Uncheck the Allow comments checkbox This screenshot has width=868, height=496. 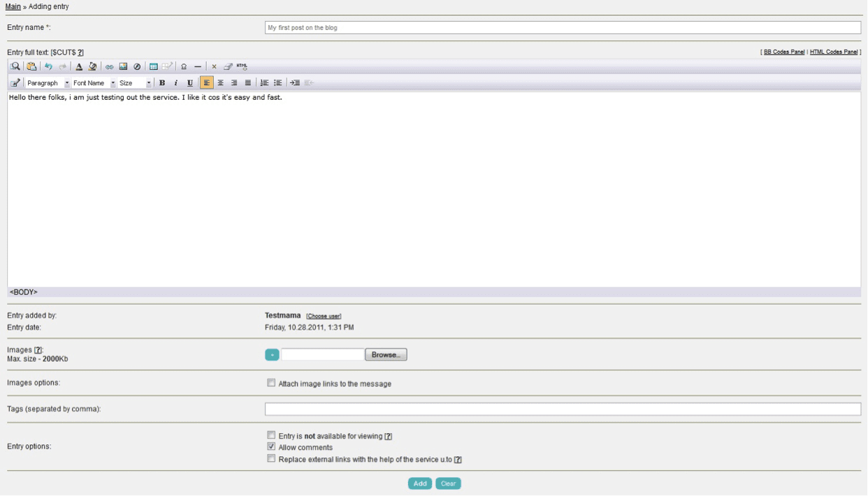coord(271,446)
